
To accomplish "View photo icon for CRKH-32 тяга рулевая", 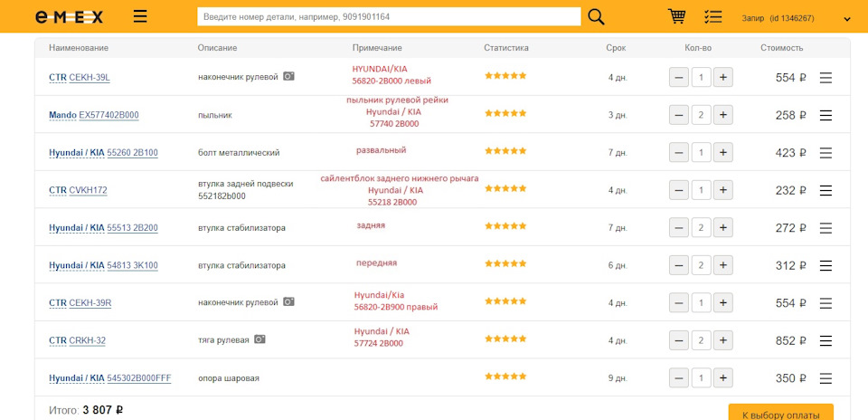I will tap(259, 339).
